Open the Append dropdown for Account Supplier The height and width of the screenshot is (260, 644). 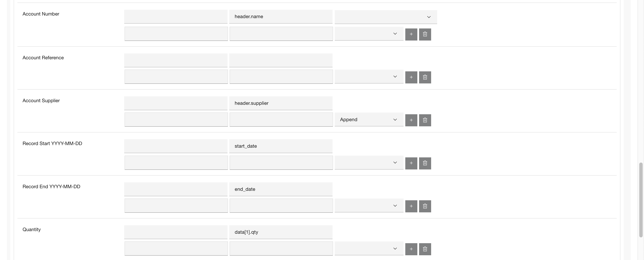coord(369,119)
